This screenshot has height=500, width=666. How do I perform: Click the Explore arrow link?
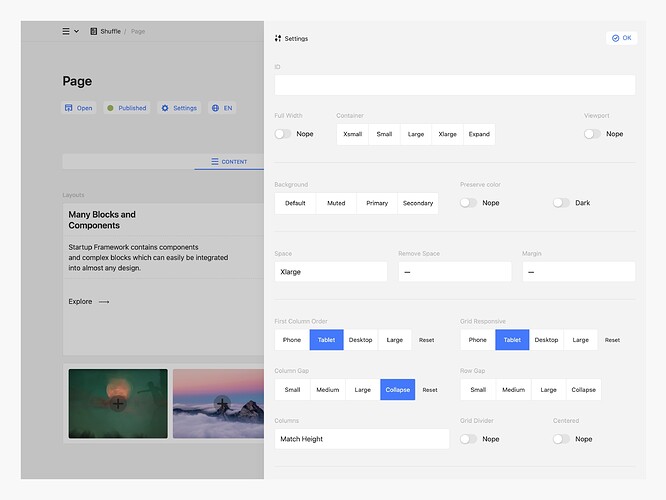click(89, 301)
